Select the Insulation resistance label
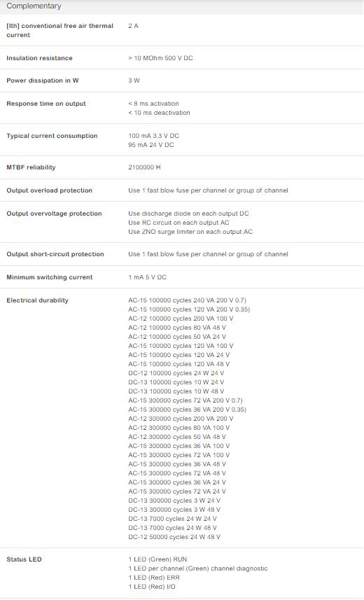364x600 pixels. pos(39,58)
